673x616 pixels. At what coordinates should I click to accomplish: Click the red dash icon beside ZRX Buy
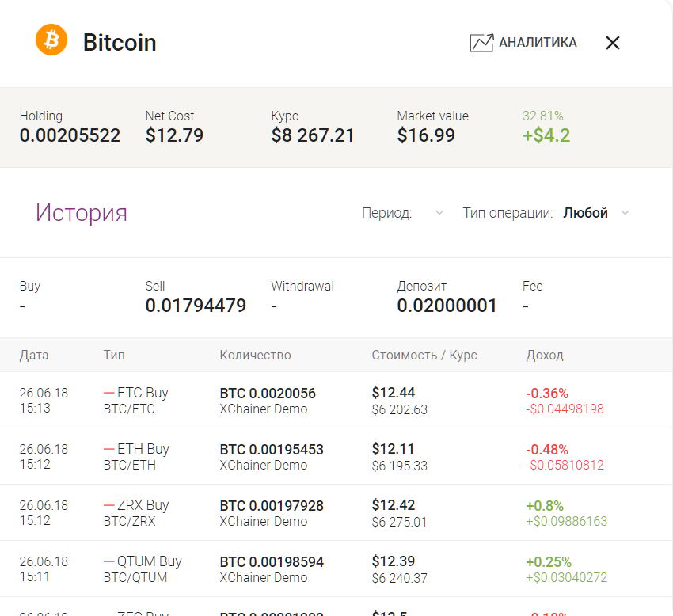[109, 505]
